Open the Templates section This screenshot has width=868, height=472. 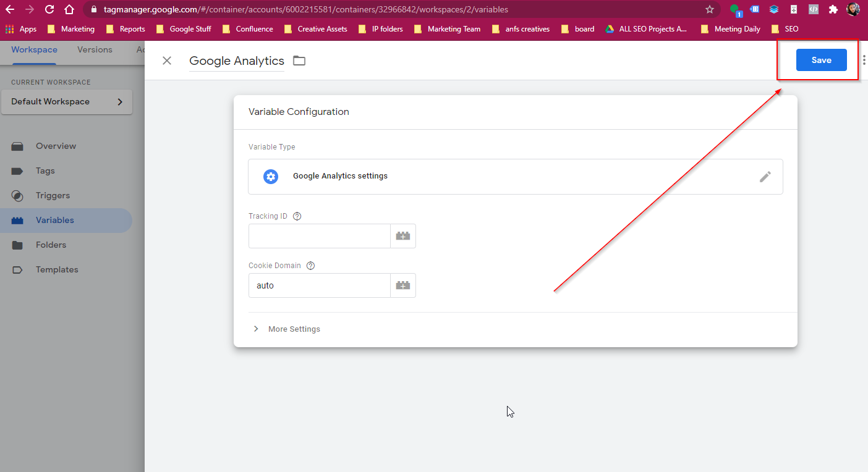pos(57,269)
